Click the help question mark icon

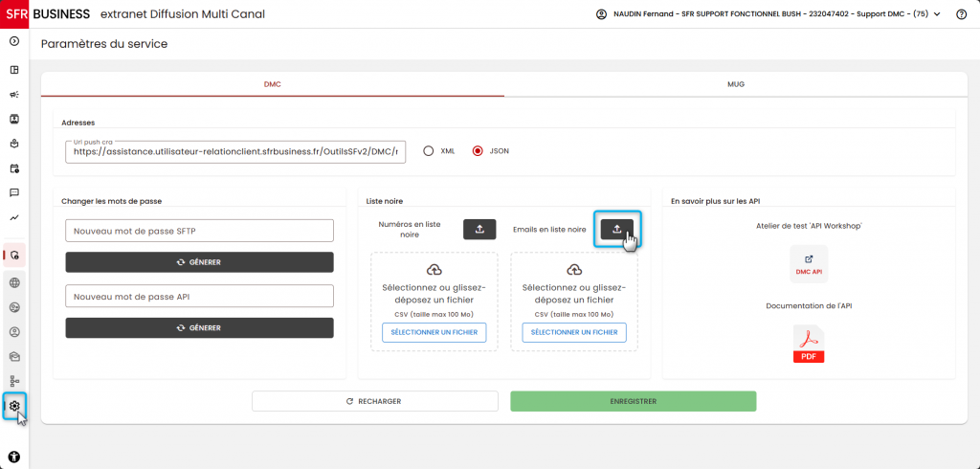click(x=961, y=14)
